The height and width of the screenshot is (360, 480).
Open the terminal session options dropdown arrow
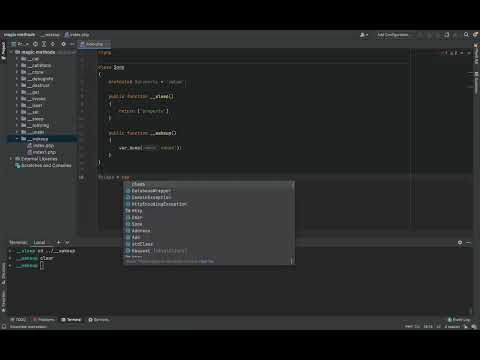click(x=67, y=242)
